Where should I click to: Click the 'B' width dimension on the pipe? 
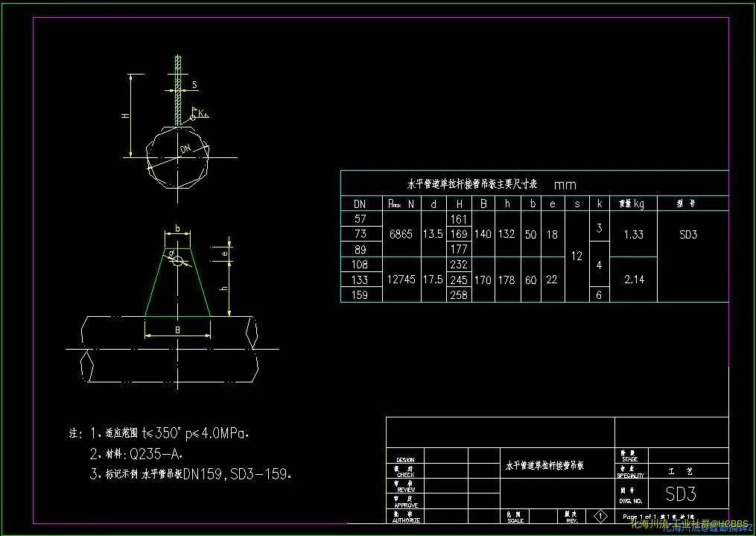tap(177, 330)
